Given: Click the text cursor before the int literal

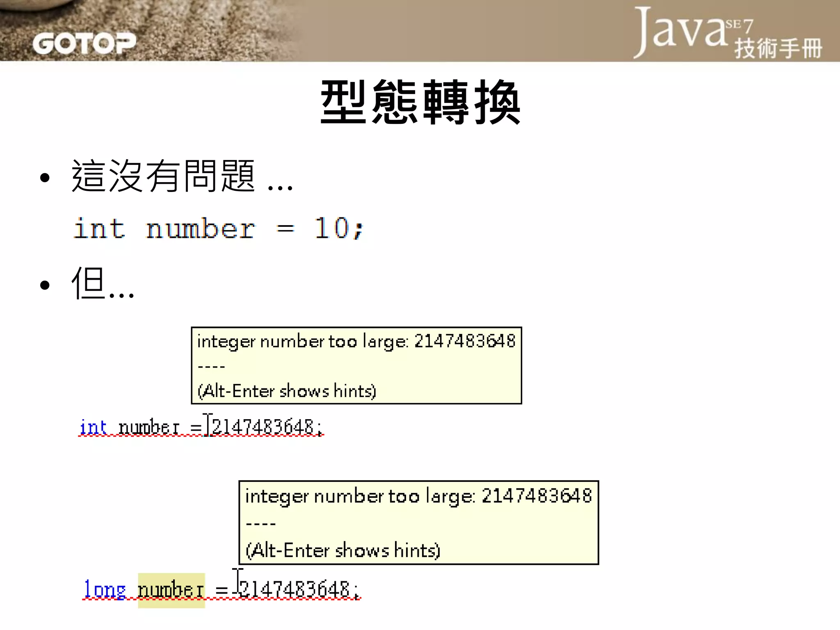Looking at the screenshot, I should (209, 425).
